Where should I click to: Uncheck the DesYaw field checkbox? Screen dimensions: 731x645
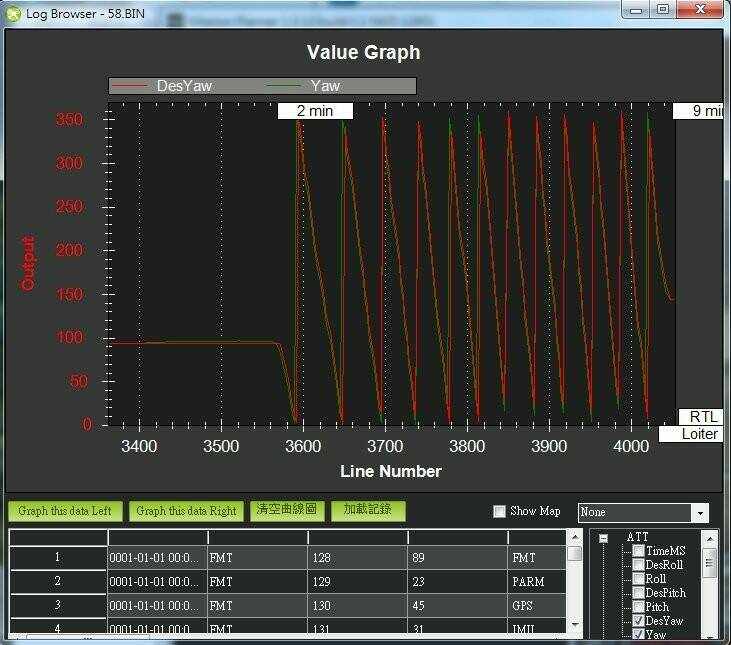(x=638, y=621)
